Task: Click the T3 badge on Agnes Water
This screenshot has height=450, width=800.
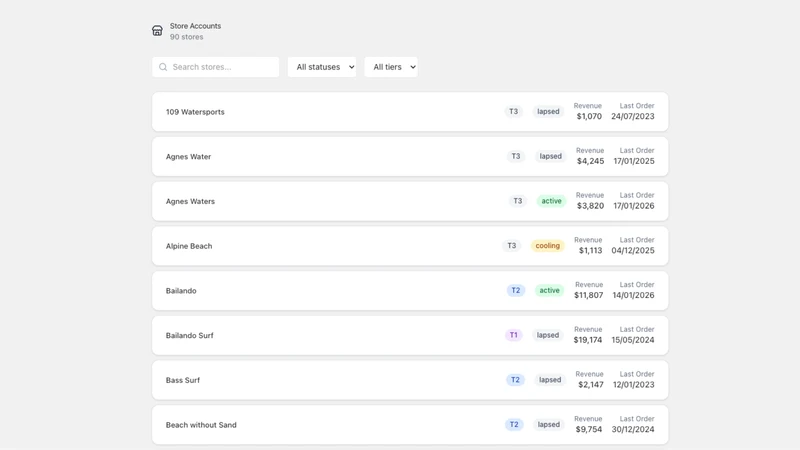Action: click(516, 156)
